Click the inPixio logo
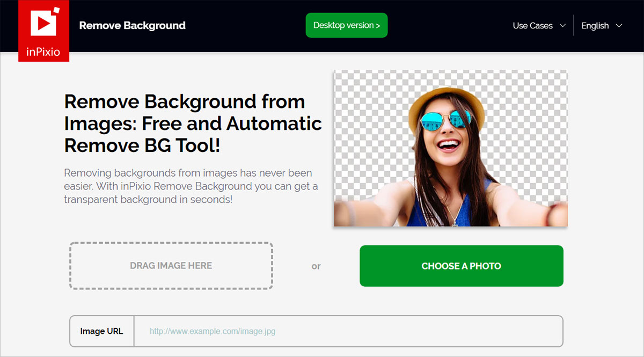This screenshot has height=357, width=644. pyautogui.click(x=43, y=31)
